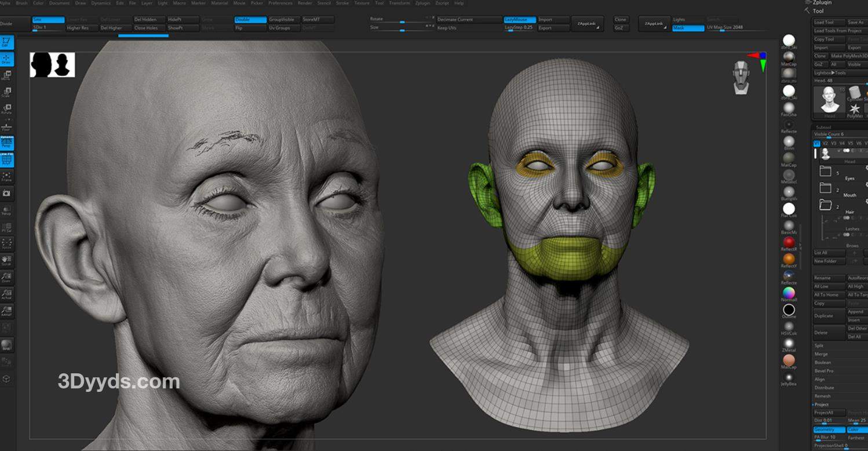
Task: Select the Edit mode icon
Action: [7, 42]
